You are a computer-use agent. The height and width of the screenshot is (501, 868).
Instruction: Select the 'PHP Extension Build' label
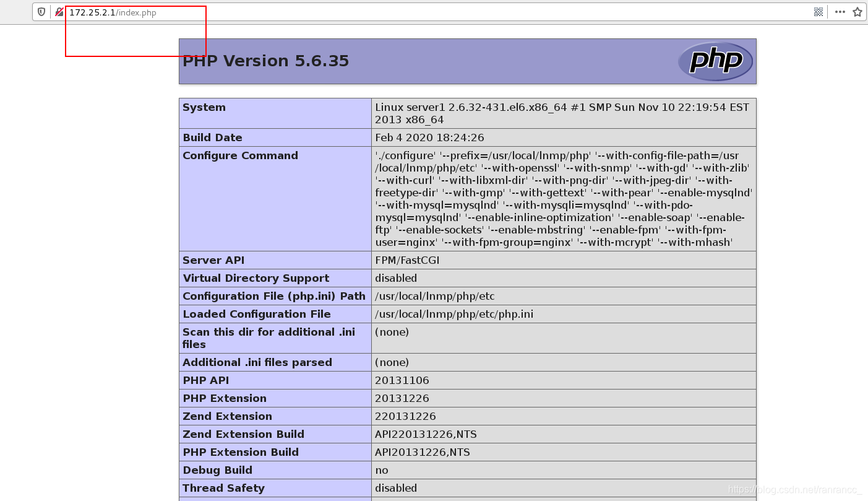pyautogui.click(x=241, y=452)
